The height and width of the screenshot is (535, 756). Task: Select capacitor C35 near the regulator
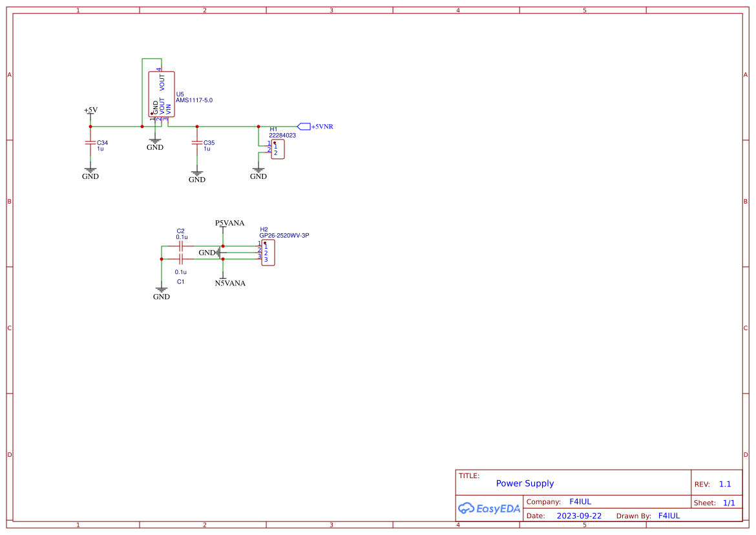coord(197,143)
